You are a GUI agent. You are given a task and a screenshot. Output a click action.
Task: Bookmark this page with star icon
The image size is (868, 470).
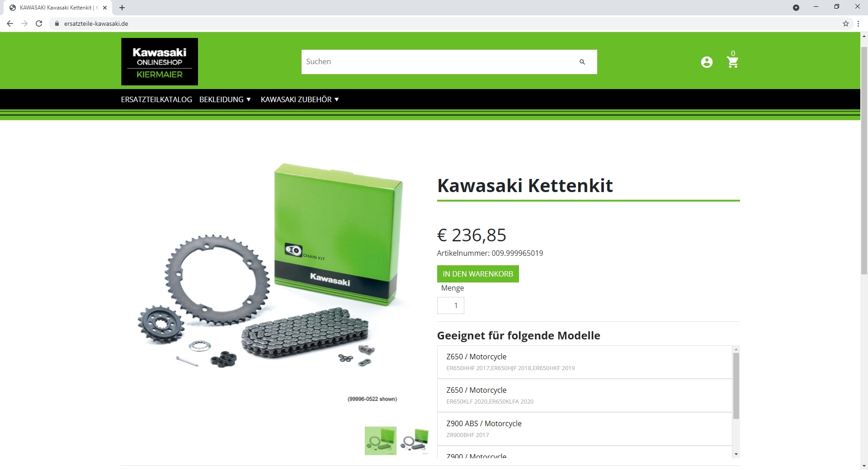845,23
